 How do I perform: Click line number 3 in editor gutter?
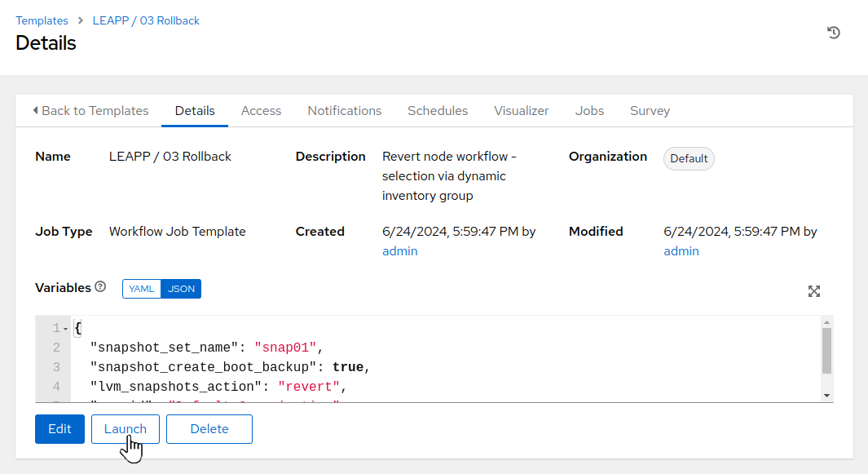(x=56, y=367)
